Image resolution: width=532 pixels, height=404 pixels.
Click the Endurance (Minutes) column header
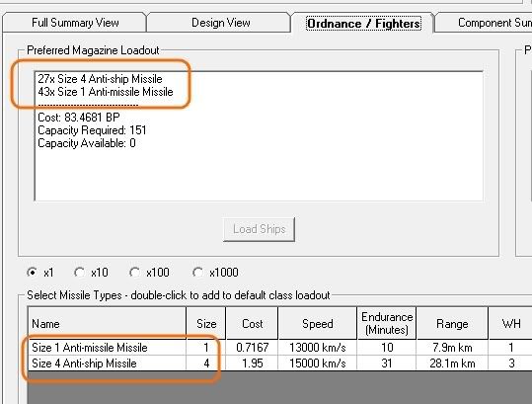387,324
